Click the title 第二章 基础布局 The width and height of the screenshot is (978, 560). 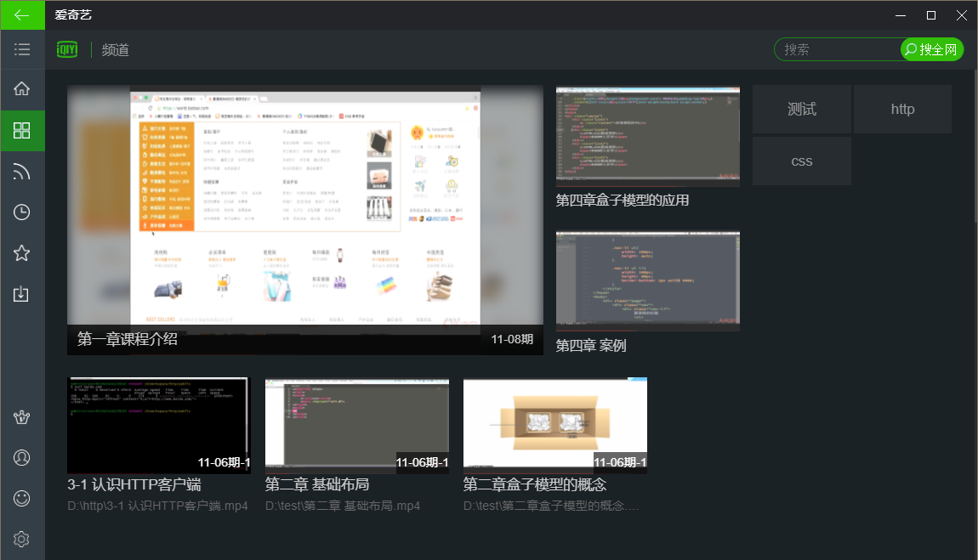[317, 484]
